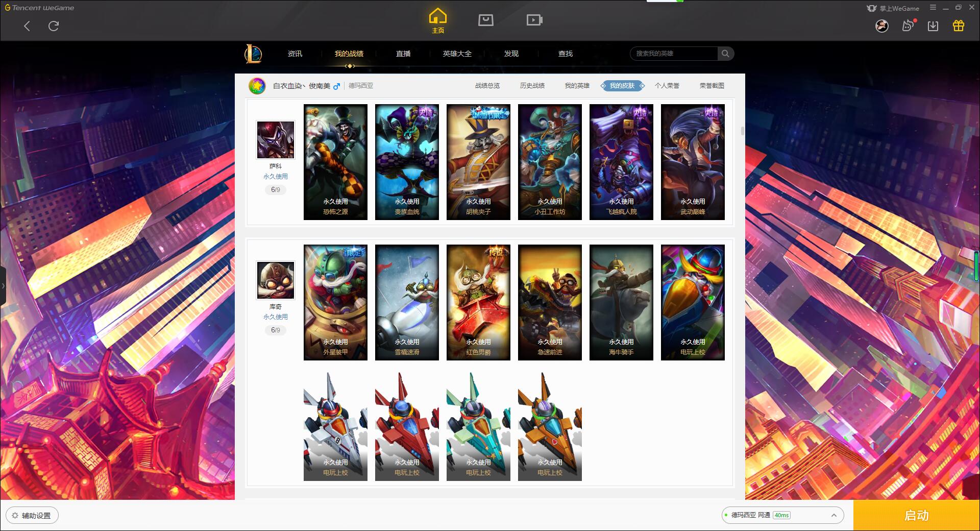Click the 6/9 count under 库奇
Image resolution: width=980 pixels, height=531 pixels.
pos(276,330)
